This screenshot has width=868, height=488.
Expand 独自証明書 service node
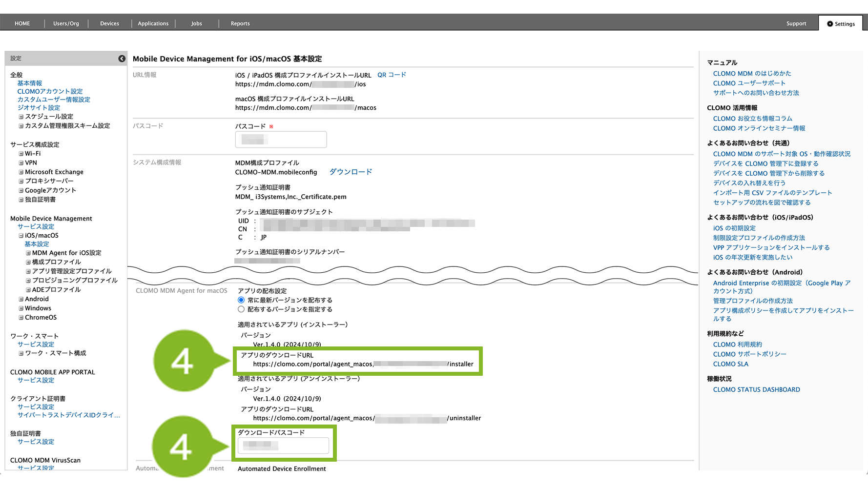point(21,200)
